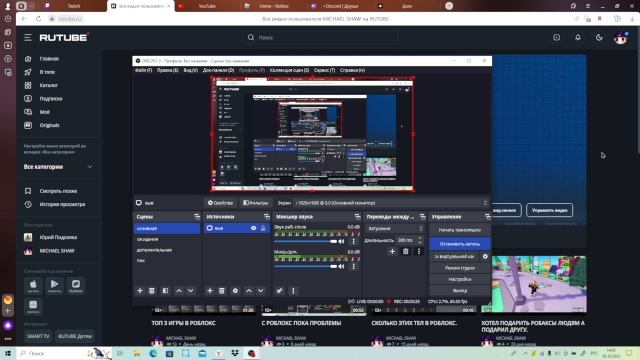Viewport: 640px width, 360px height.
Task: Pop out the Сцены dock panel
Action: 197,217
